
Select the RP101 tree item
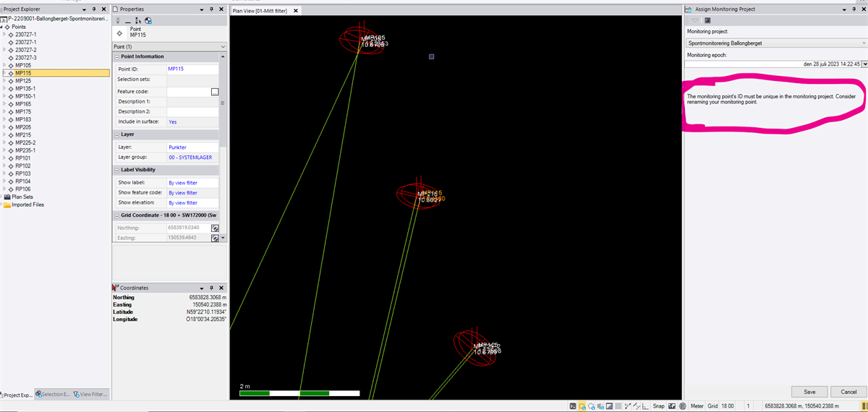[x=23, y=158]
